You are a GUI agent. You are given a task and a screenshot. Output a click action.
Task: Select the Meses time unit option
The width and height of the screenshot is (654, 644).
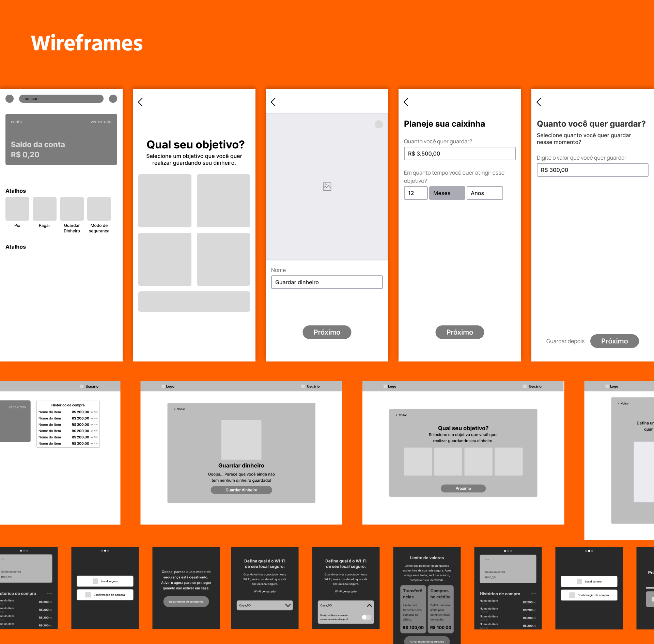(447, 193)
